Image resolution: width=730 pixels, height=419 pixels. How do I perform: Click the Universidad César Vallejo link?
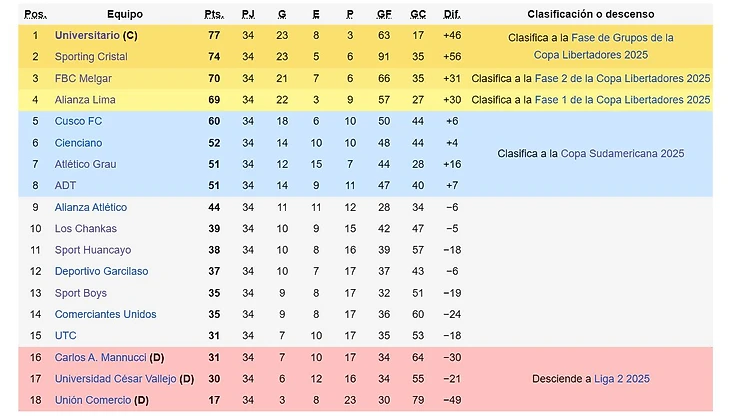(115, 379)
